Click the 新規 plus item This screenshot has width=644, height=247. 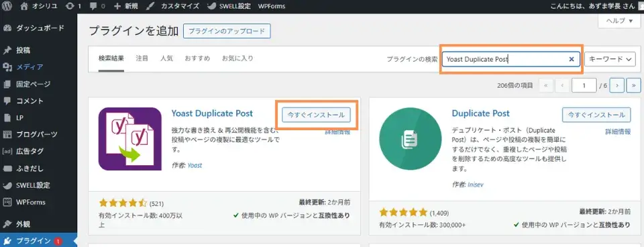tap(127, 6)
